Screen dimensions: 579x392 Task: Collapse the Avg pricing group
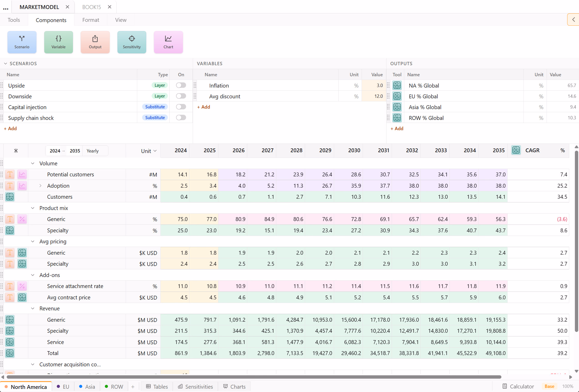33,241
